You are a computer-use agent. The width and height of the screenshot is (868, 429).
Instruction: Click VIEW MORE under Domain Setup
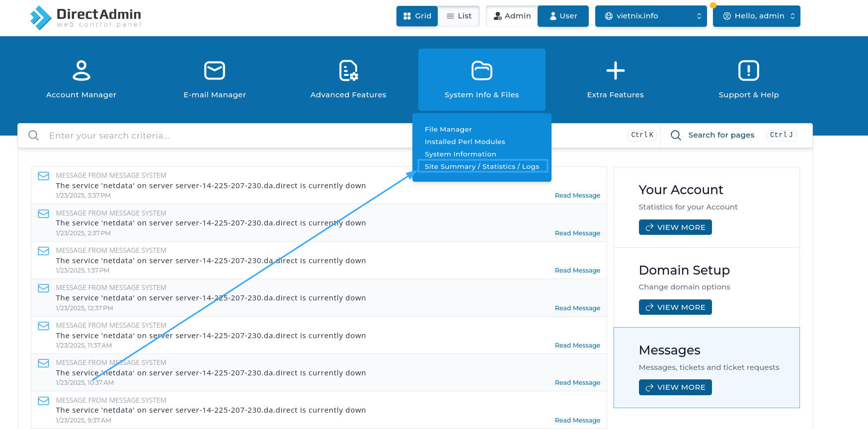click(x=675, y=307)
